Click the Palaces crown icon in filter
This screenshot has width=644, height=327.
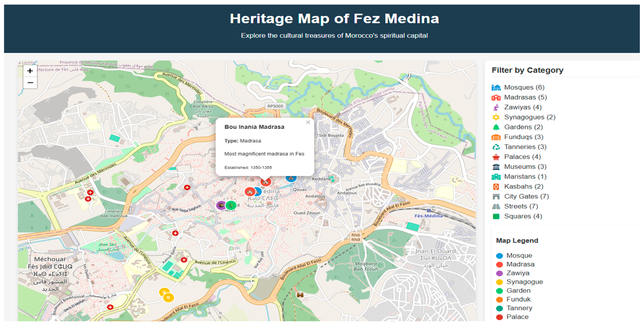click(x=496, y=157)
